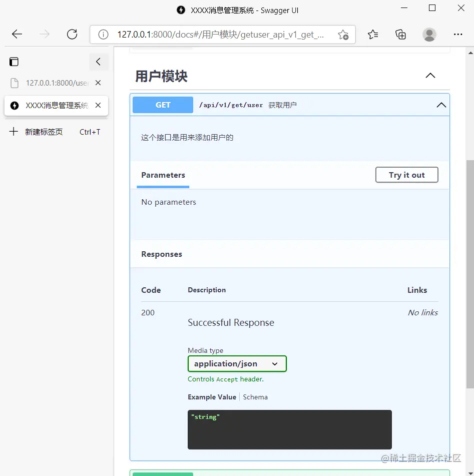Image resolution: width=474 pixels, height=476 pixels.
Task: Click the Responses heading
Action: 162,254
